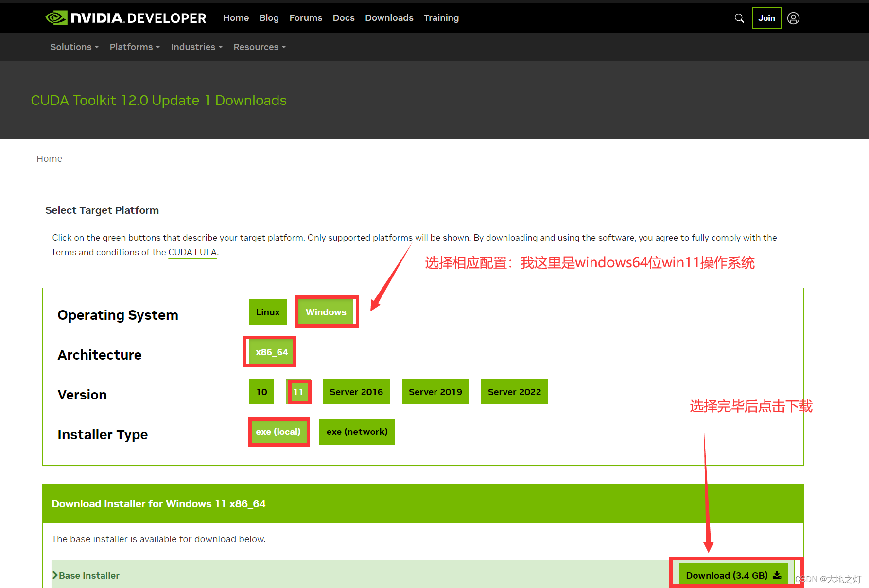
Task: Select Linux operating system
Action: click(268, 312)
